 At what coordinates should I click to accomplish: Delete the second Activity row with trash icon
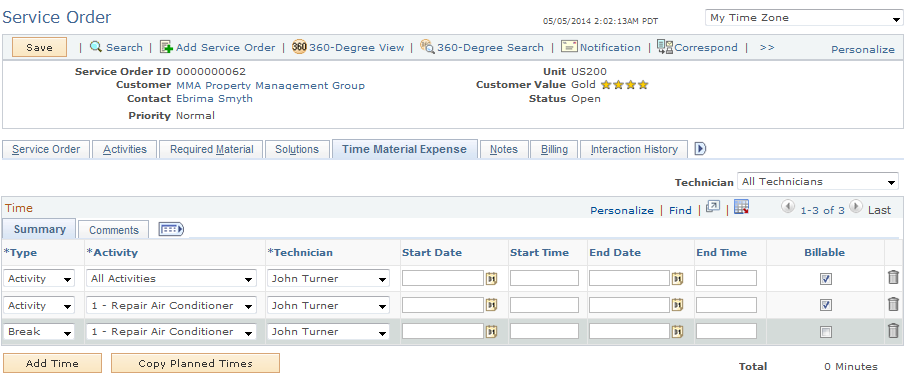[x=893, y=304]
